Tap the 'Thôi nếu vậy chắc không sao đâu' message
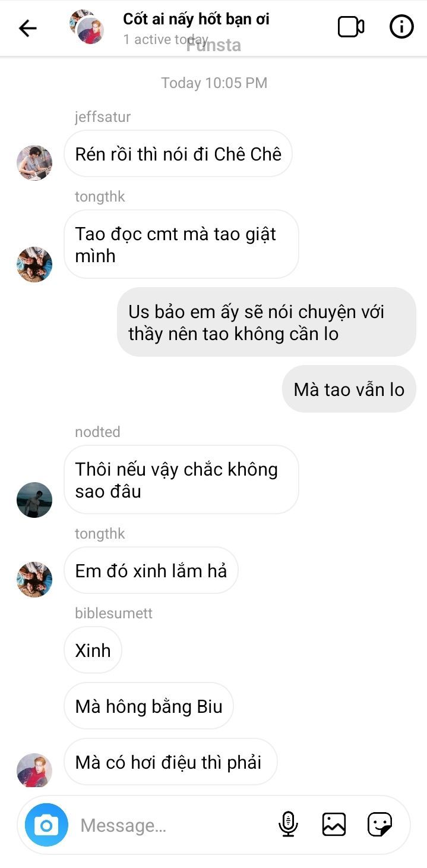Viewport: 427px width, 868px height. tap(181, 480)
